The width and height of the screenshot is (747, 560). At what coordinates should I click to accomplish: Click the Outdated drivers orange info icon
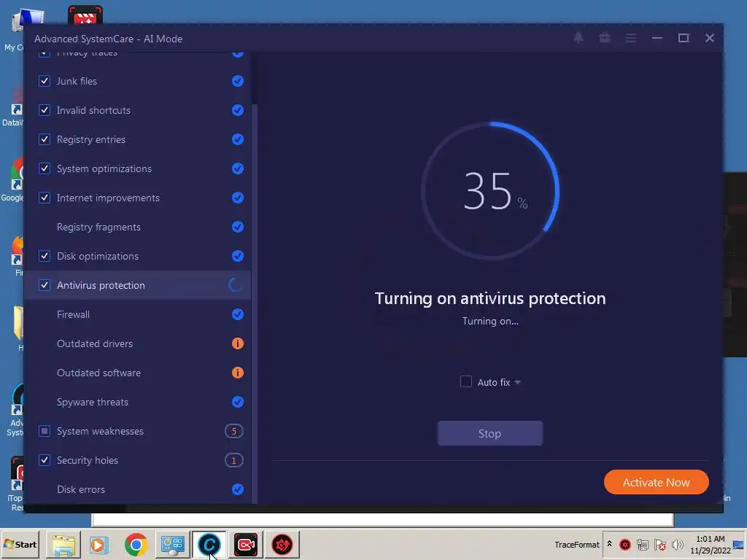point(238,343)
